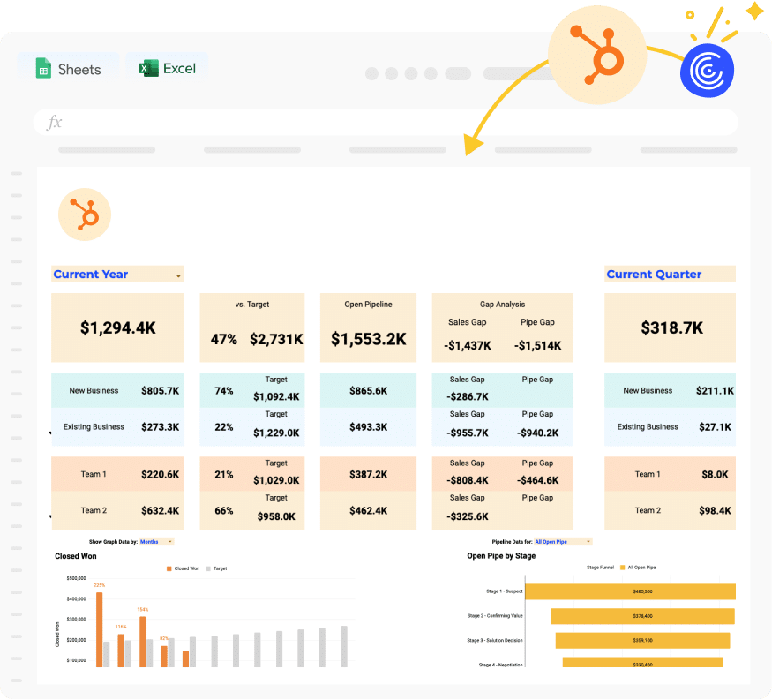Click the tallest orange bar labeled 225%
The width and height of the screenshot is (772, 700).
pyautogui.click(x=100, y=630)
